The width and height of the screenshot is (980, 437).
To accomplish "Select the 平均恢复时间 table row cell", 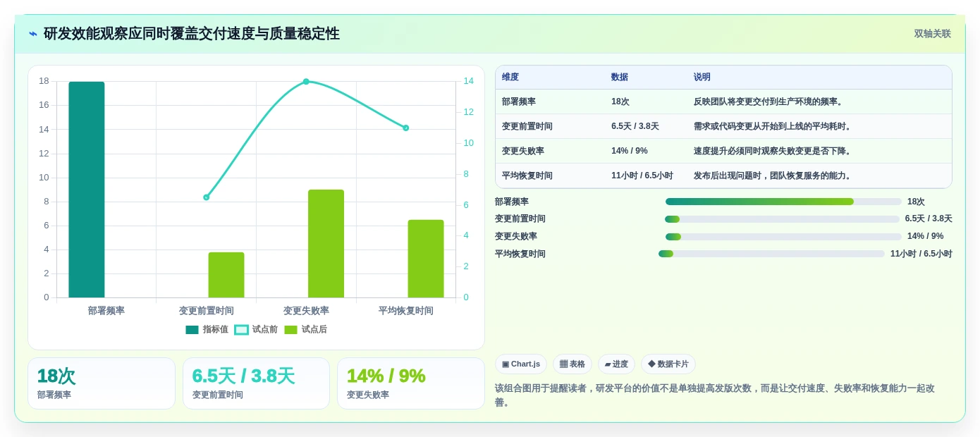I will pyautogui.click(x=550, y=176).
